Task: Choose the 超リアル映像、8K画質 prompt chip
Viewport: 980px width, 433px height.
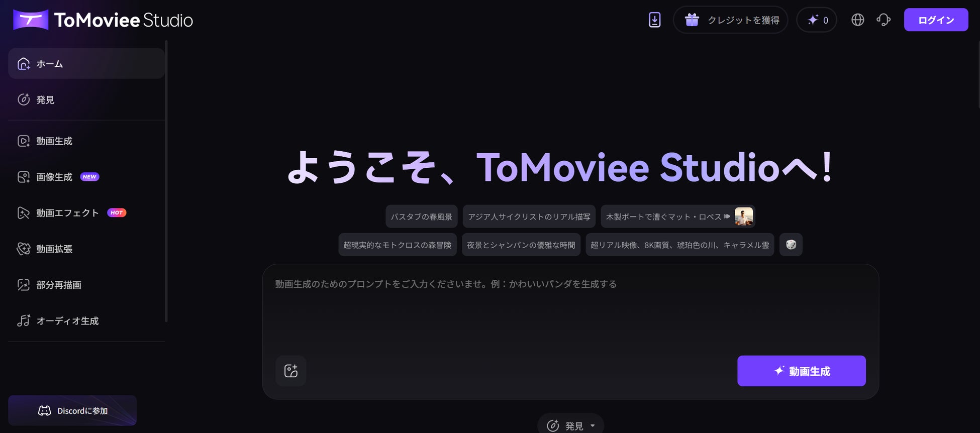Action: click(x=680, y=245)
